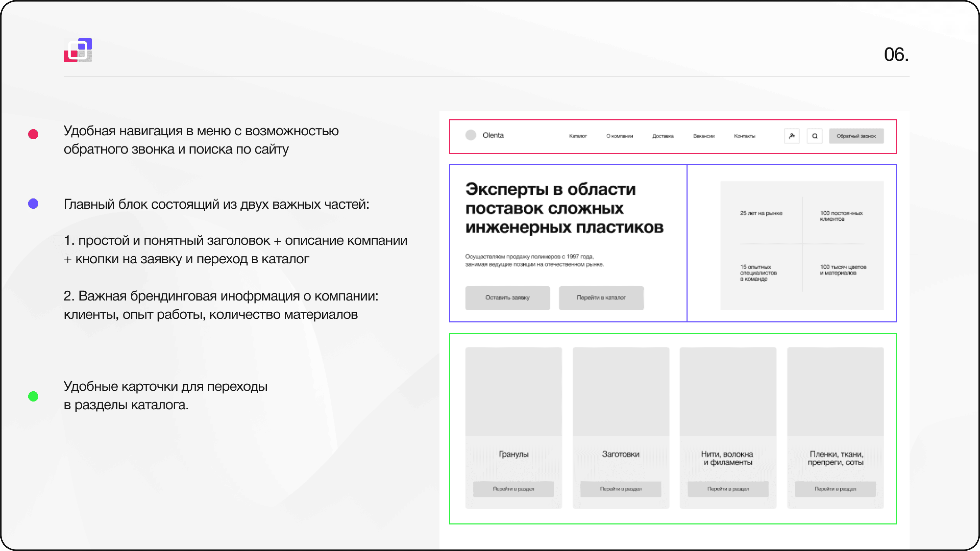Viewport: 980px width, 551px height.
Task: Click the Гранулы card title
Action: click(x=513, y=454)
